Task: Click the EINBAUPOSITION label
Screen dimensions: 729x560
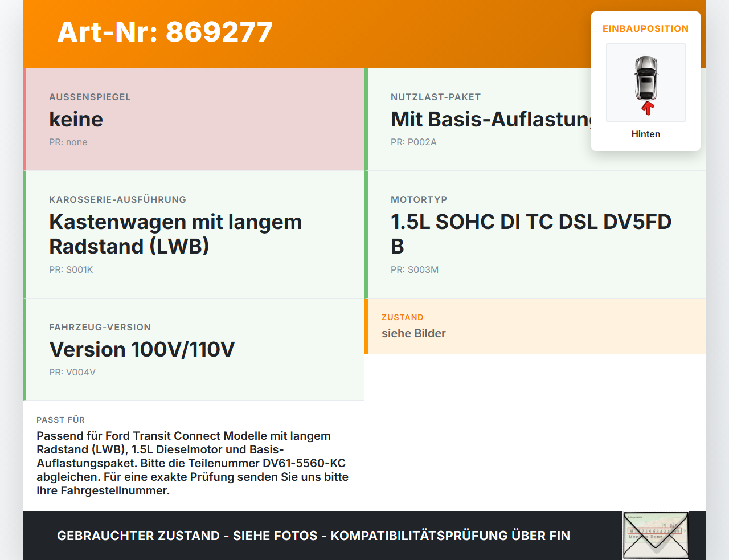Action: [x=646, y=28]
